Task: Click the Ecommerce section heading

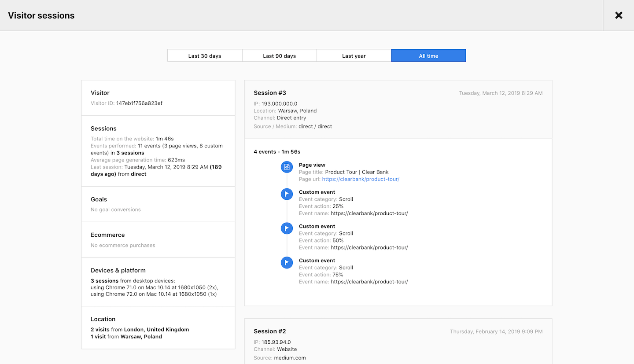Action: [108, 235]
